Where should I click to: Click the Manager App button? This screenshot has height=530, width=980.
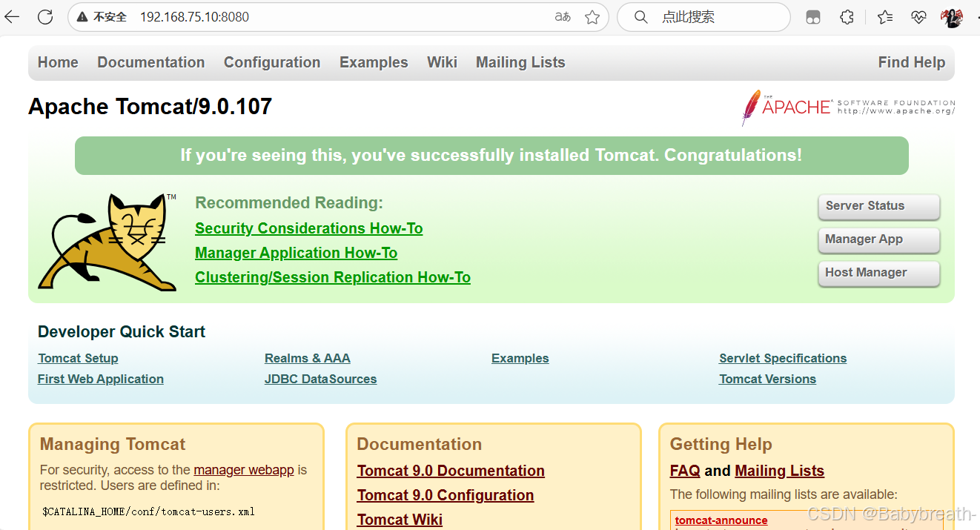[878, 239]
